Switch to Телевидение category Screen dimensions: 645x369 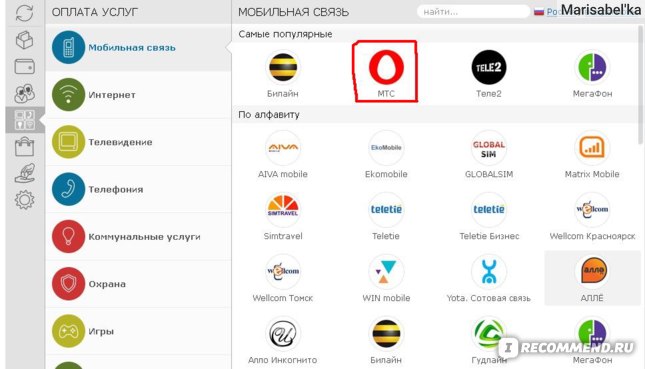pyautogui.click(x=138, y=142)
